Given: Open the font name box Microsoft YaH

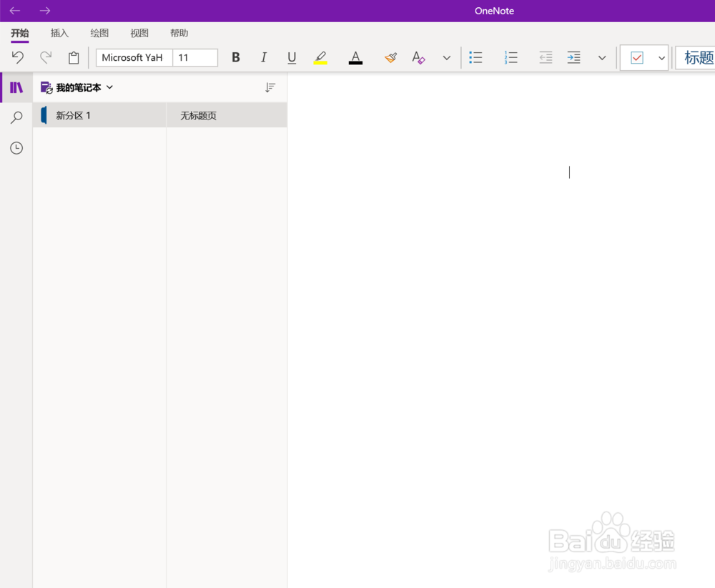Looking at the screenshot, I should point(134,57).
